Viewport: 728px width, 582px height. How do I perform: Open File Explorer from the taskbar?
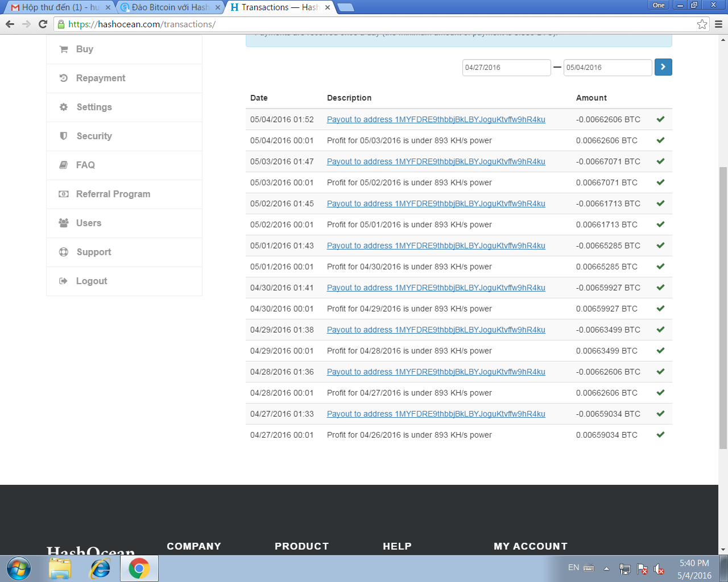click(60, 568)
